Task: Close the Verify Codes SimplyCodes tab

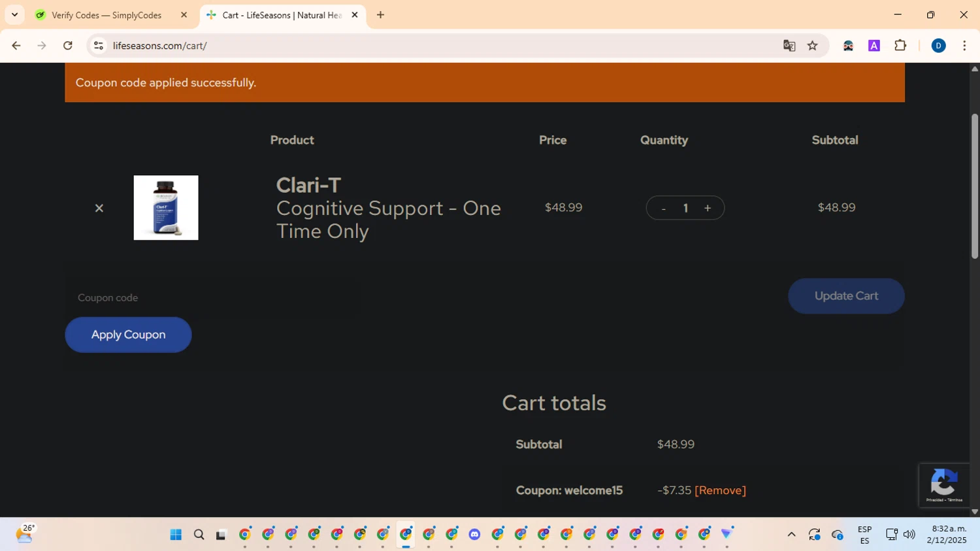Action: click(184, 15)
